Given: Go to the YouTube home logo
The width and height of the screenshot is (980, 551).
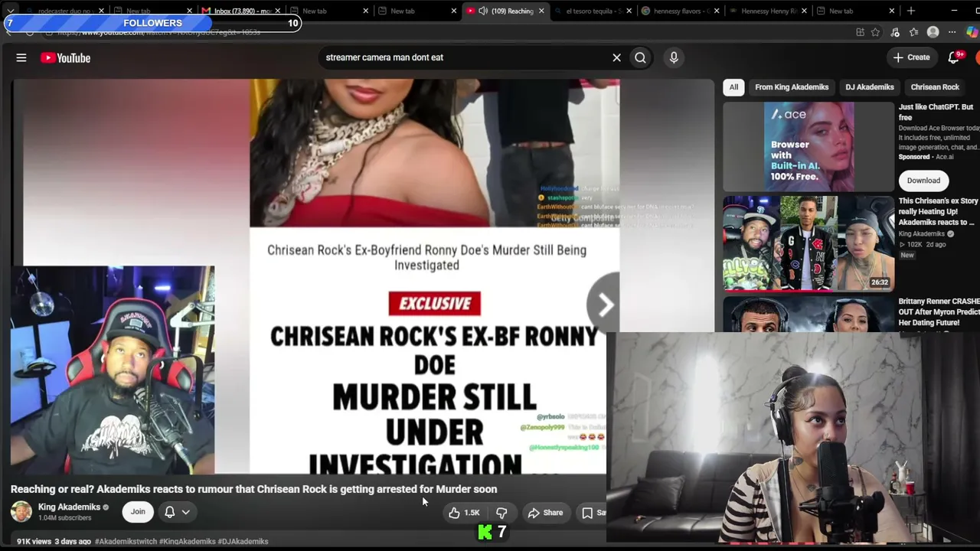Looking at the screenshot, I should click(x=66, y=57).
